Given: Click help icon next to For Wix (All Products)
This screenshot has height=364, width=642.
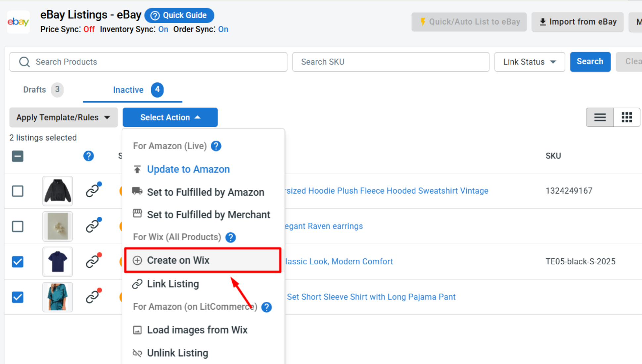Looking at the screenshot, I should (x=231, y=237).
